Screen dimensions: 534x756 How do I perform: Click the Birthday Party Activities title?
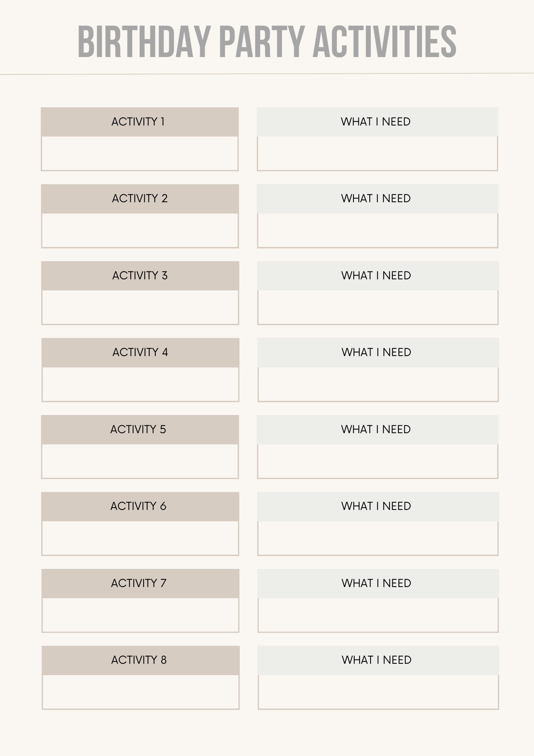(x=267, y=41)
